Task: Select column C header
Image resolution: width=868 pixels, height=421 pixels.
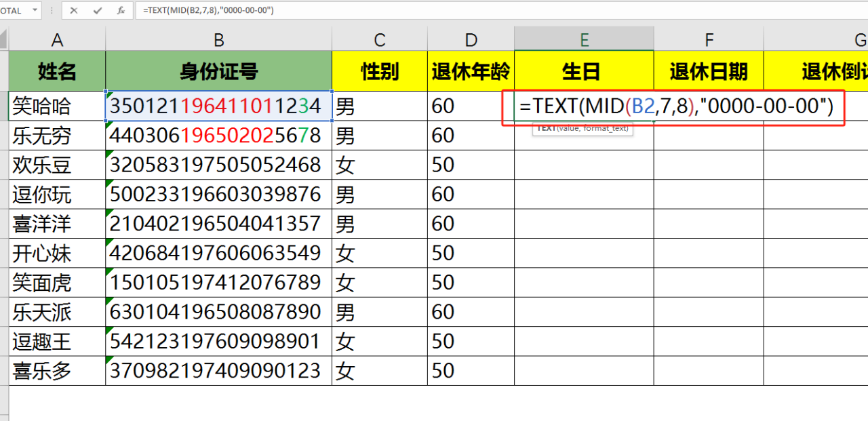Action: click(x=380, y=40)
